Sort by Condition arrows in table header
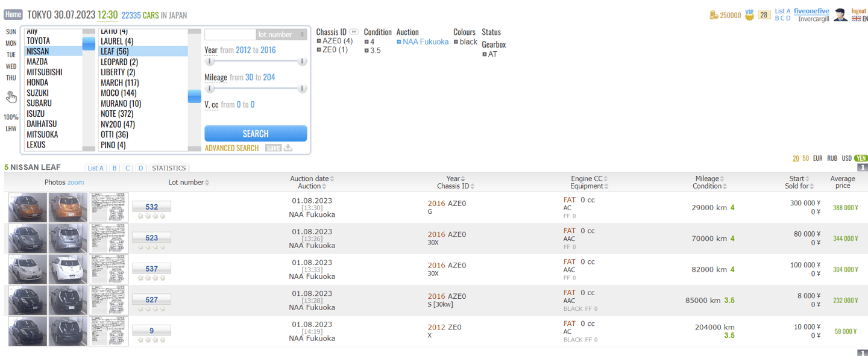Image resolution: width=868 pixels, height=356 pixels. [723, 187]
